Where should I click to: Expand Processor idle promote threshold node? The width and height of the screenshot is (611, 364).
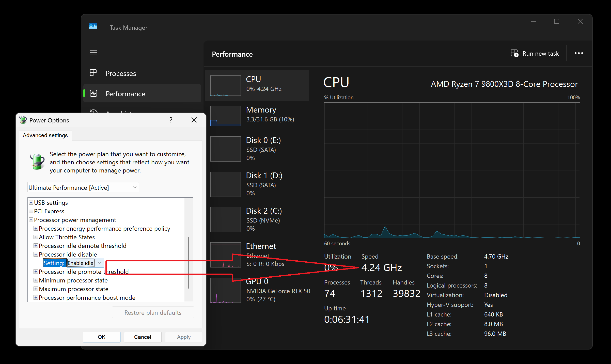click(36, 272)
